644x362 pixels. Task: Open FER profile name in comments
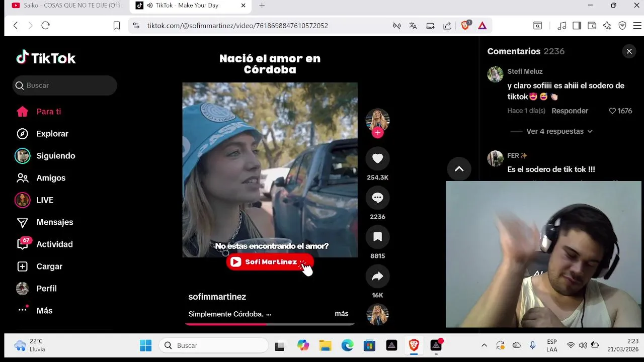pos(517,155)
